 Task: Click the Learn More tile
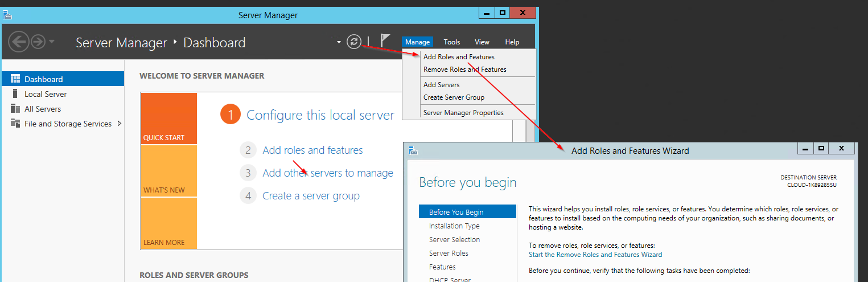click(169, 223)
